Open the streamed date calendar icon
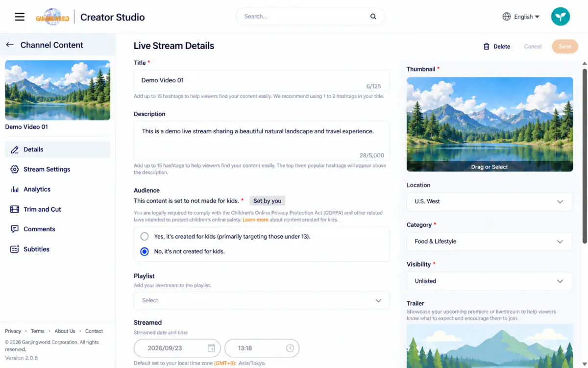This screenshot has width=588, height=368. (x=211, y=348)
